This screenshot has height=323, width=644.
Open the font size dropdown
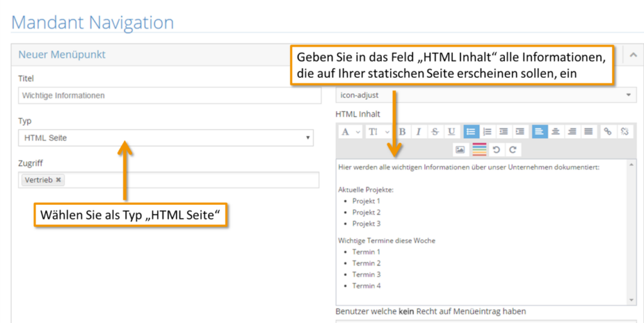click(378, 132)
